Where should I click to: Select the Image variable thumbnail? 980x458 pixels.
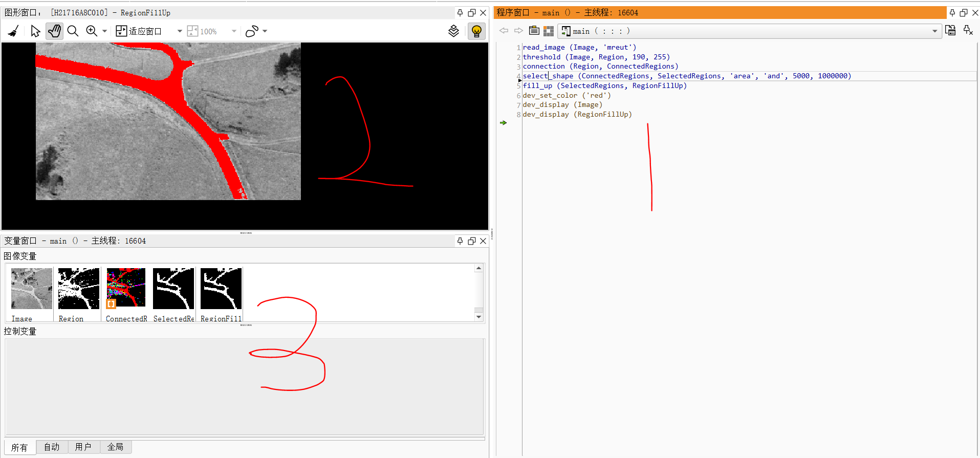pyautogui.click(x=32, y=289)
